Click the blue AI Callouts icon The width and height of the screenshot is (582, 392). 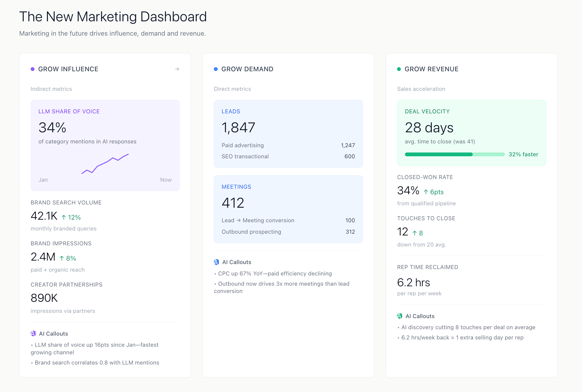(216, 262)
